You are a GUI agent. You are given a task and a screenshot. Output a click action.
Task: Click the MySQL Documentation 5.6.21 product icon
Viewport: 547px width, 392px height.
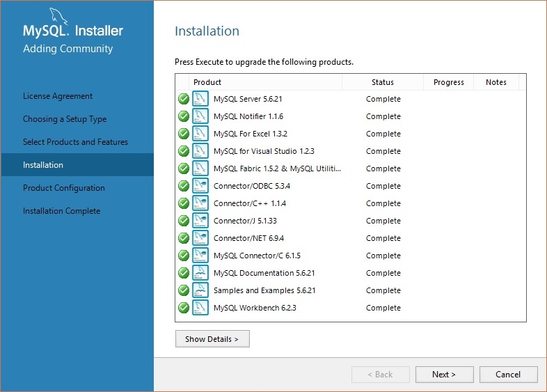point(200,273)
